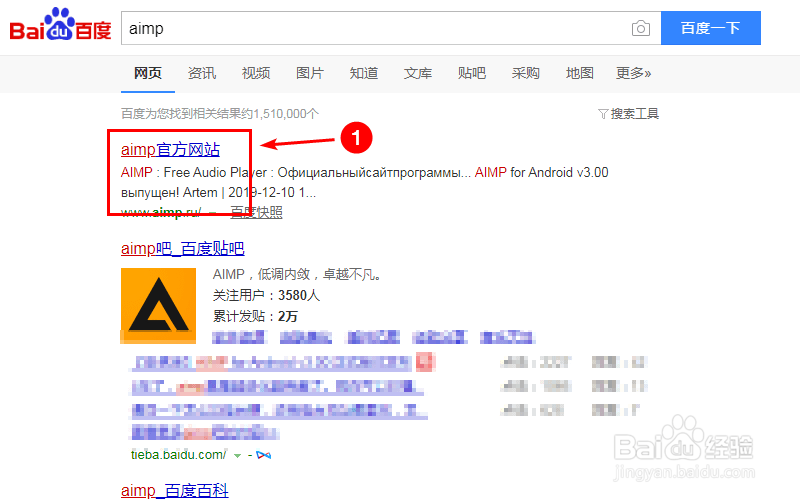Go to the 贴吧 tab
Viewport: 800px width, 500px height.
(471, 73)
